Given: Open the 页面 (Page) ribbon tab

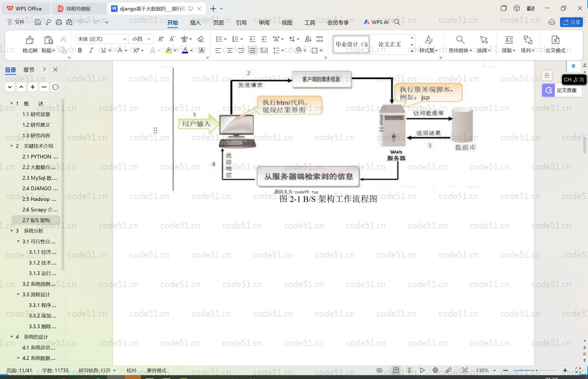Looking at the screenshot, I should 218,23.
